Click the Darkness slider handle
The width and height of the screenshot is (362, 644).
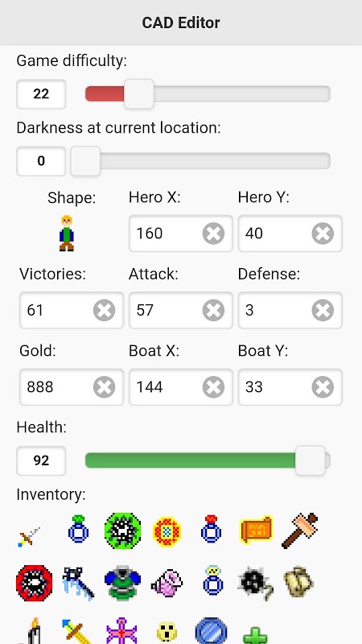tap(85, 161)
